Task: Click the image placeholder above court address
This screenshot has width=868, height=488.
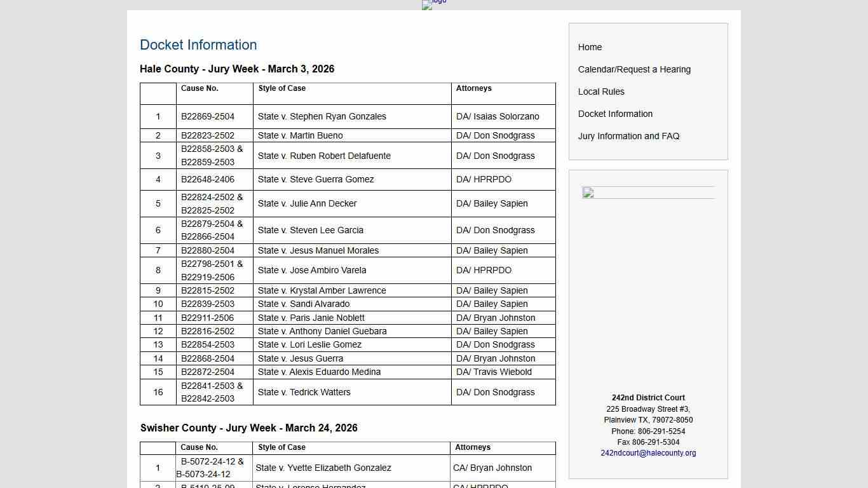Action: click(587, 193)
